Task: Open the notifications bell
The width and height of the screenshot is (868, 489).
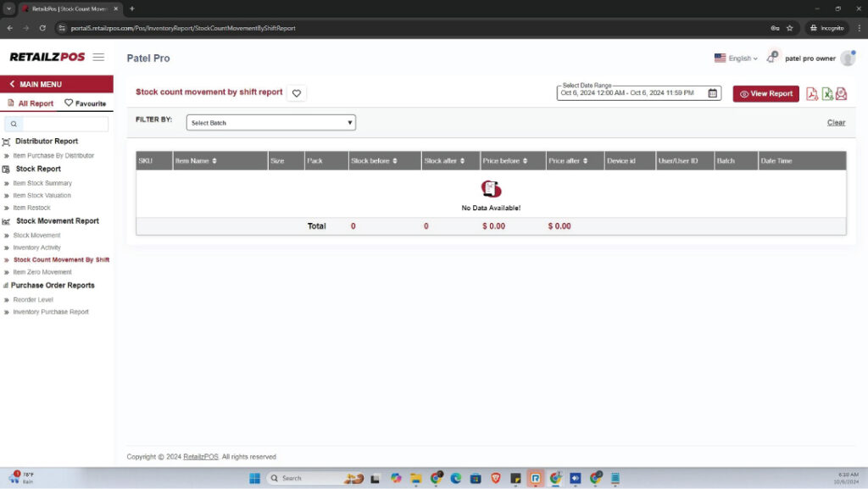Action: (x=771, y=58)
